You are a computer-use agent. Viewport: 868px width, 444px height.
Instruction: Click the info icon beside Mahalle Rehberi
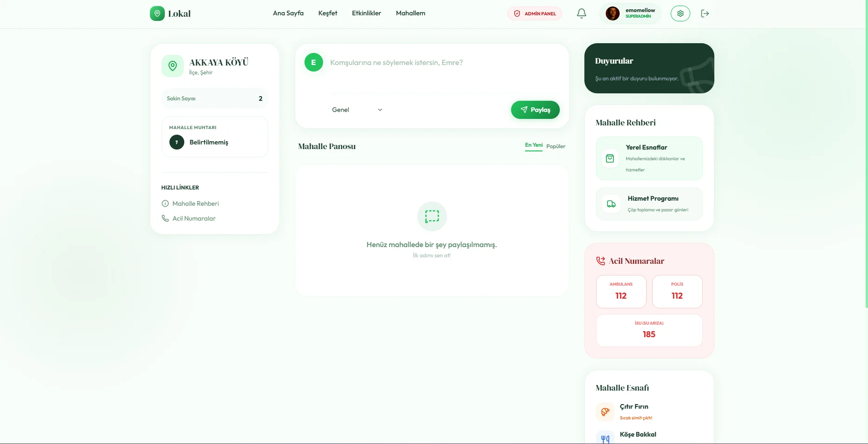coord(165,203)
